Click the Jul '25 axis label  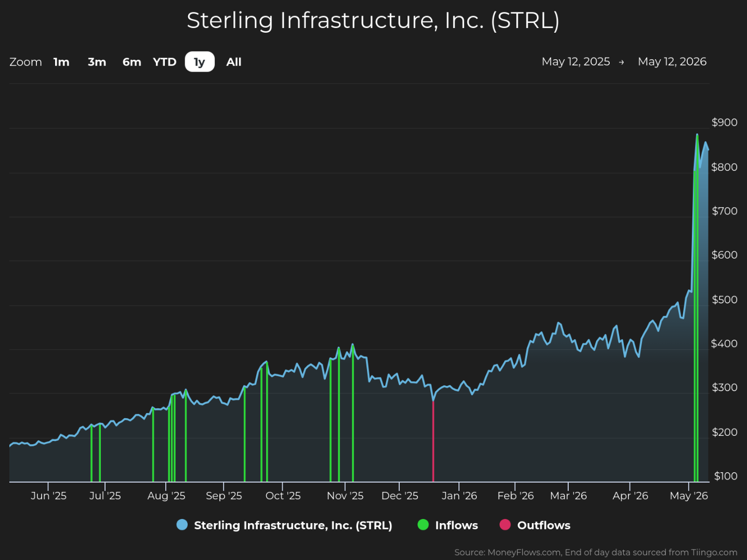point(105,496)
